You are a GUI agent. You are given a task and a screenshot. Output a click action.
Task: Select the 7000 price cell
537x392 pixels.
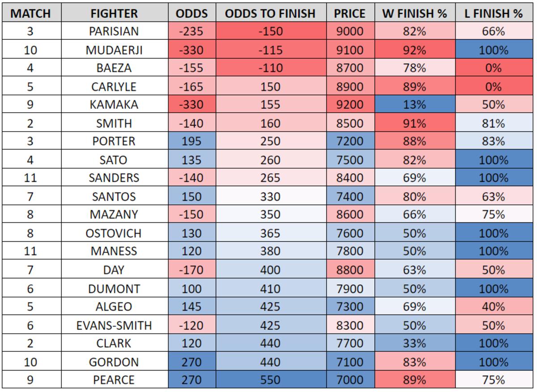click(349, 380)
